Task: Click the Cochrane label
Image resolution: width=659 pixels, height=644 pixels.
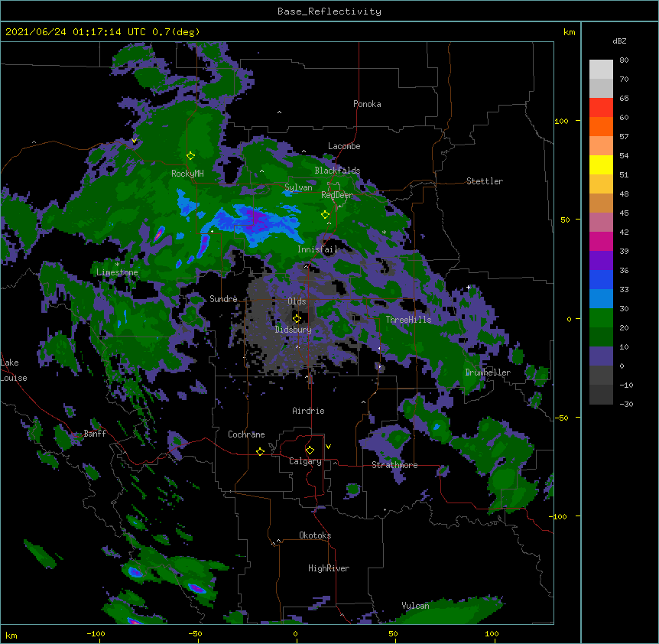Action: (x=246, y=434)
